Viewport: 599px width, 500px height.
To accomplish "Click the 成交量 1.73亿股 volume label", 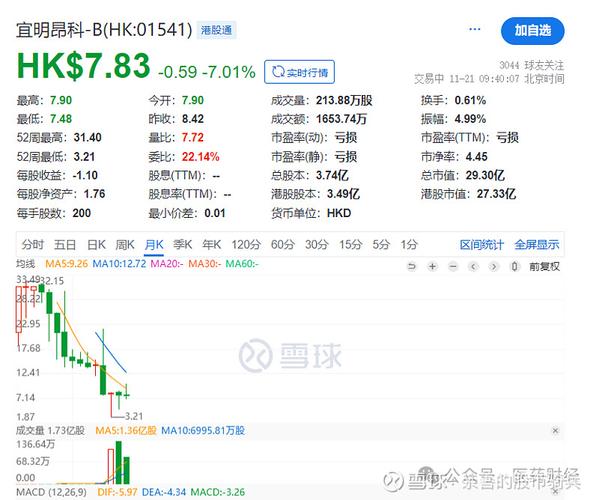I will [x=50, y=430].
